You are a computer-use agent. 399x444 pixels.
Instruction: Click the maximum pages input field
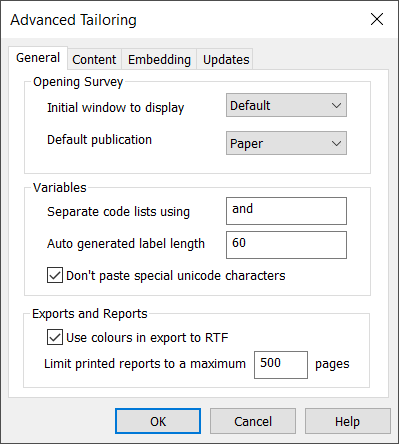pos(281,365)
